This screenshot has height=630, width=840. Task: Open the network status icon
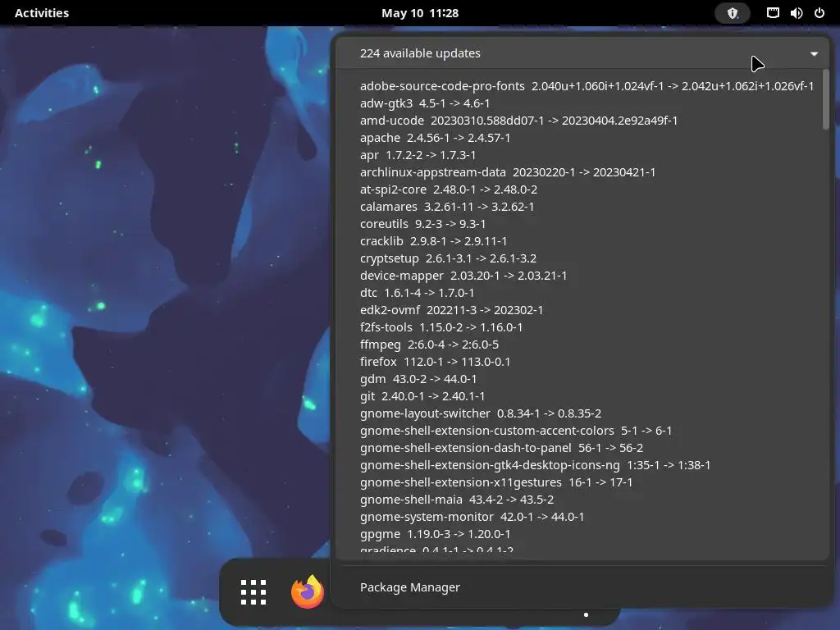(773, 13)
